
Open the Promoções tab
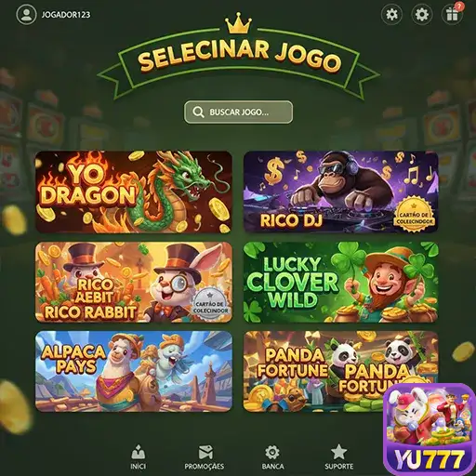click(x=205, y=457)
